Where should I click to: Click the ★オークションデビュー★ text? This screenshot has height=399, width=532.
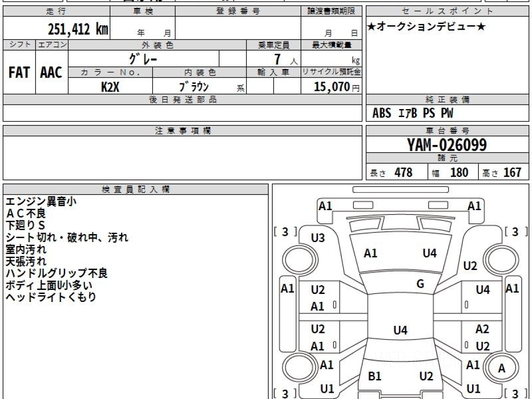(427, 27)
